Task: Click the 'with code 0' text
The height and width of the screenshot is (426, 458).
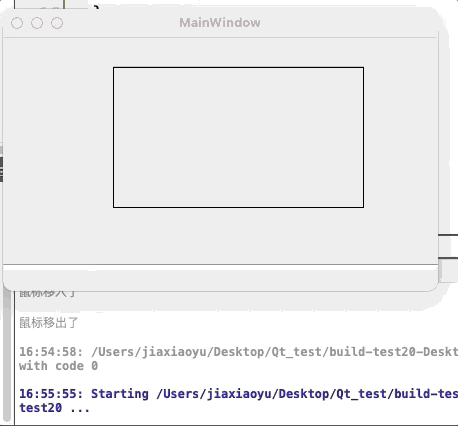Action: [58, 366]
